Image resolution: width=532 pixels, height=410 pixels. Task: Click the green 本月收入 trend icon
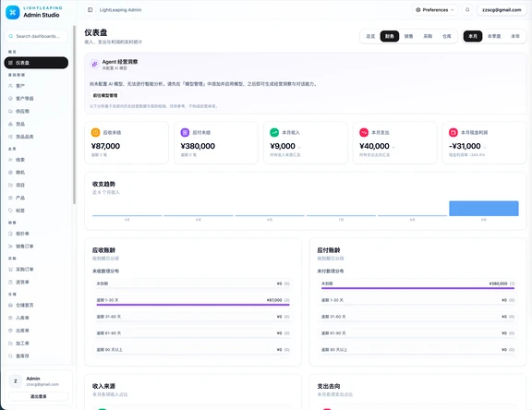coord(274,132)
